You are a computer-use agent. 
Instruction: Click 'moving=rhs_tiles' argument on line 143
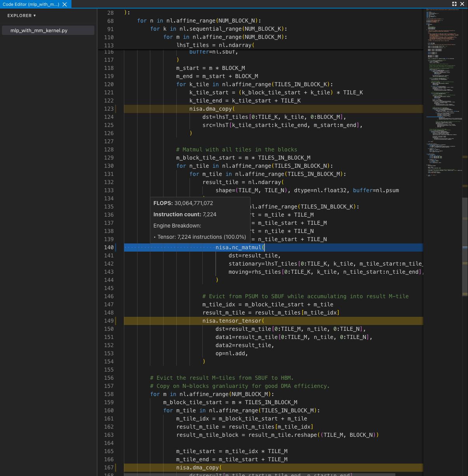255,272
